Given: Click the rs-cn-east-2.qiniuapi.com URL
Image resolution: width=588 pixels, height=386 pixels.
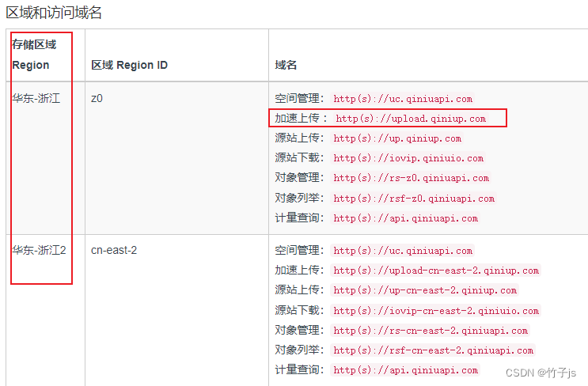Looking at the screenshot, I should (431, 331).
